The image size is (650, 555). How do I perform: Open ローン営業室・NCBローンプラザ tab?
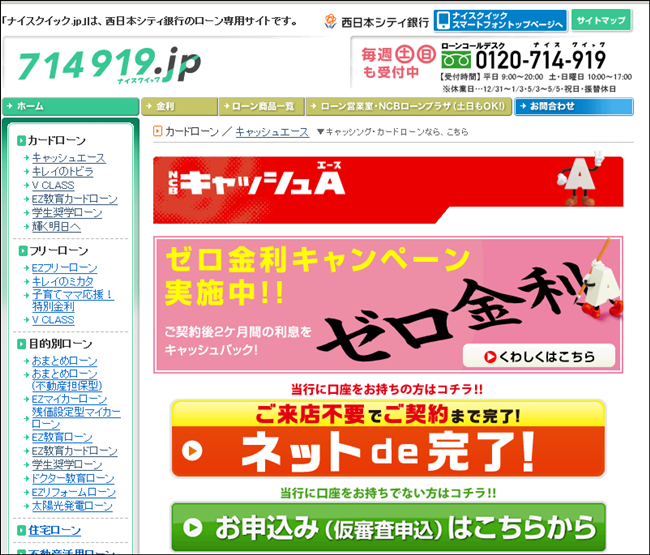[x=409, y=107]
